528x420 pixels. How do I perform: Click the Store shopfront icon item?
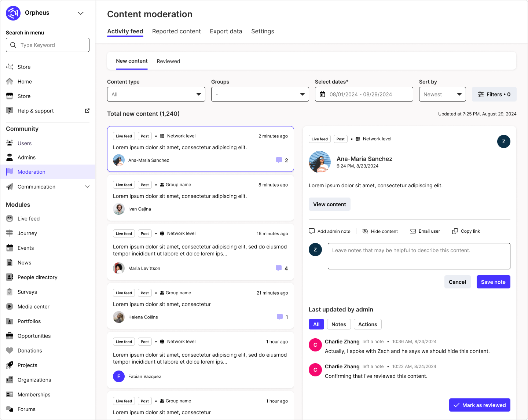click(10, 96)
